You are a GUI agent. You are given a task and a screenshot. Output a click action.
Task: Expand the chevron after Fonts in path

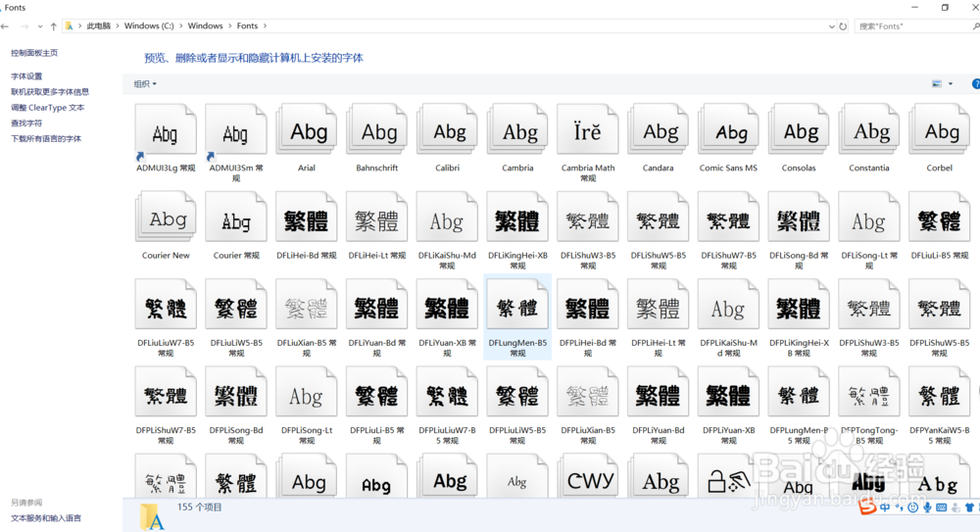[x=265, y=26]
